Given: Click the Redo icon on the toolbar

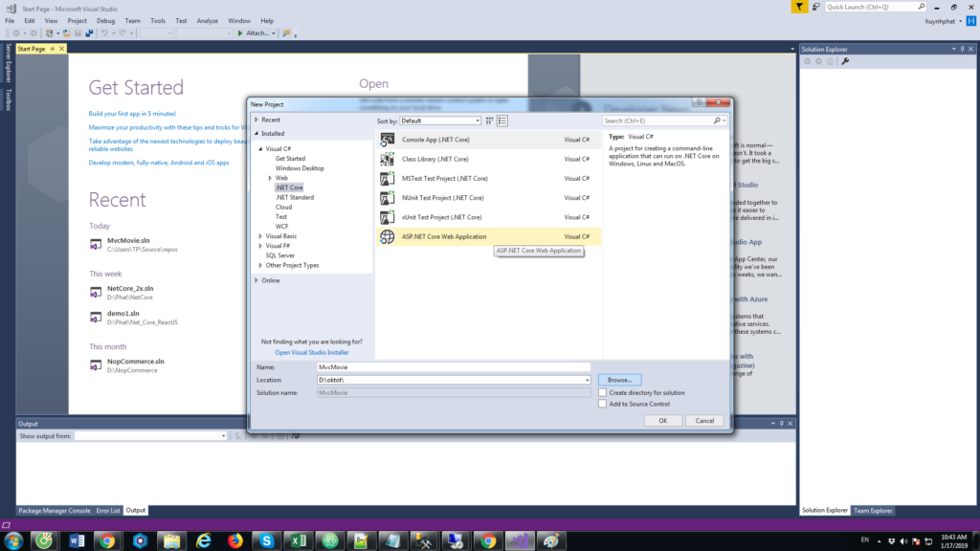Looking at the screenshot, I should (x=122, y=32).
